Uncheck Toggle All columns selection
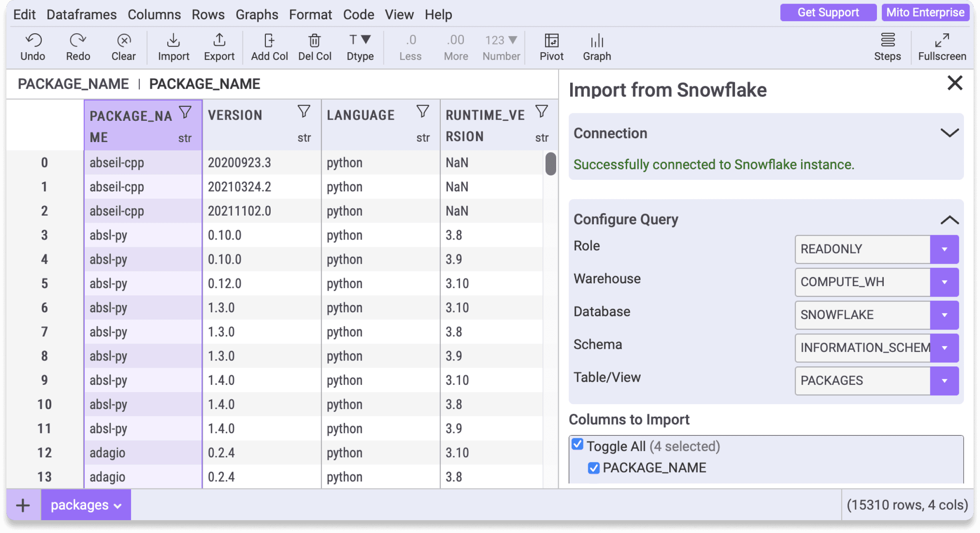 coord(577,444)
